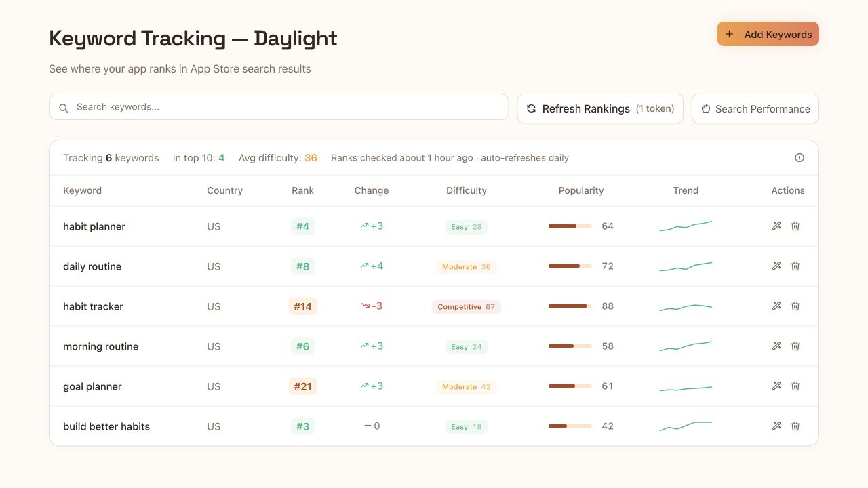Click the In top 10 summary
The image size is (868, 488).
(199, 158)
